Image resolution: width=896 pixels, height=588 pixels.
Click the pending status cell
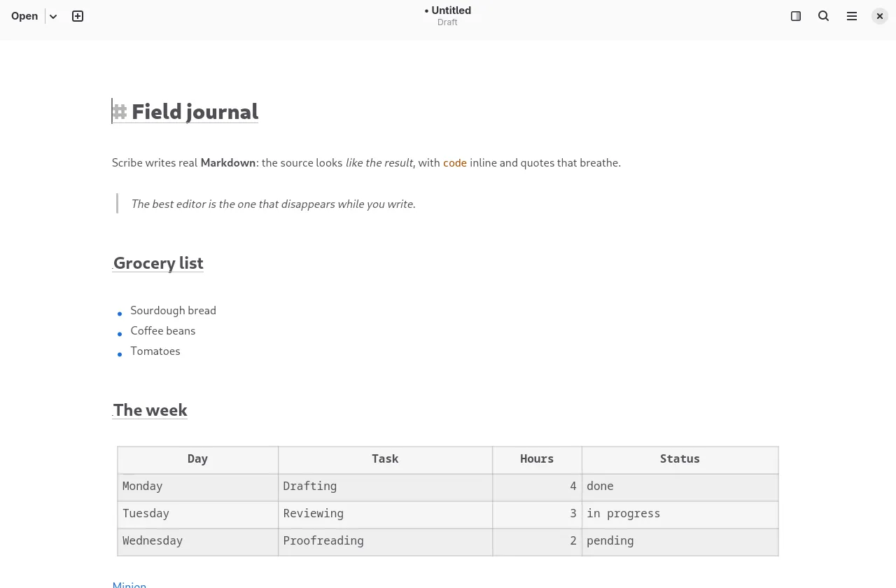click(x=680, y=541)
